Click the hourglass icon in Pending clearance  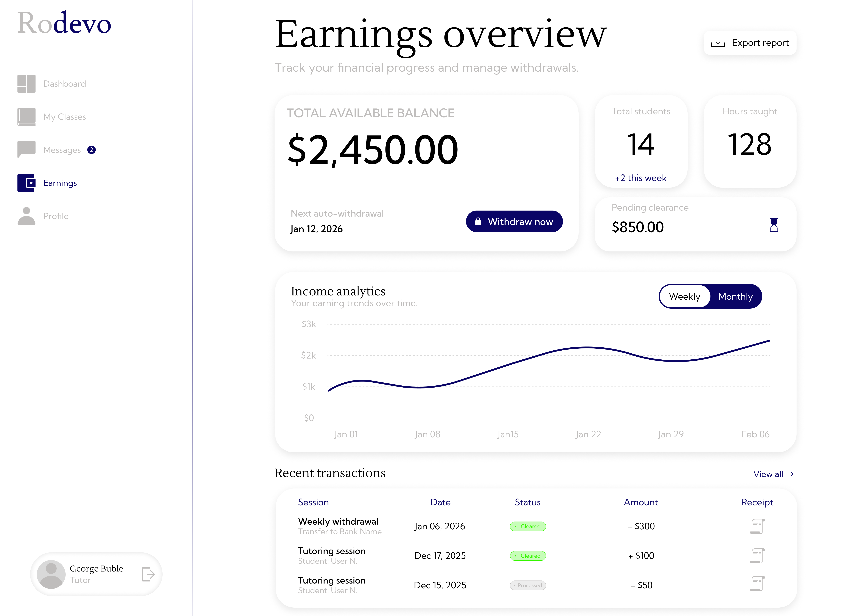[774, 225]
